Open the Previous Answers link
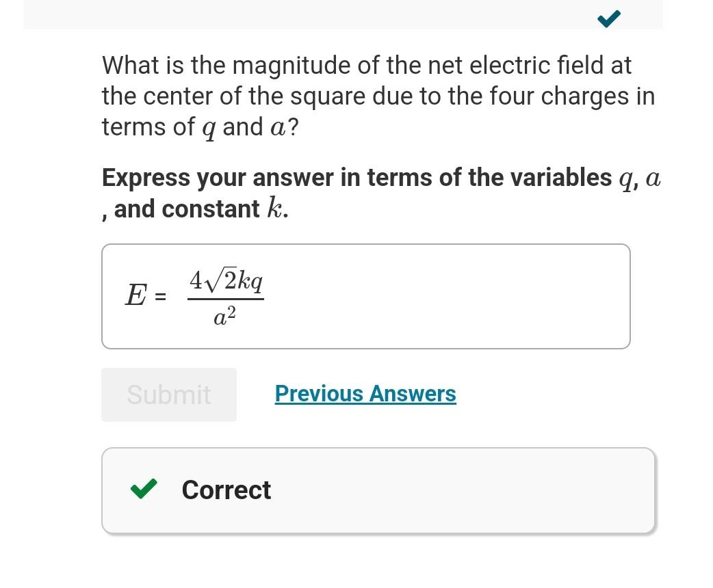713x588 pixels. coord(365,394)
